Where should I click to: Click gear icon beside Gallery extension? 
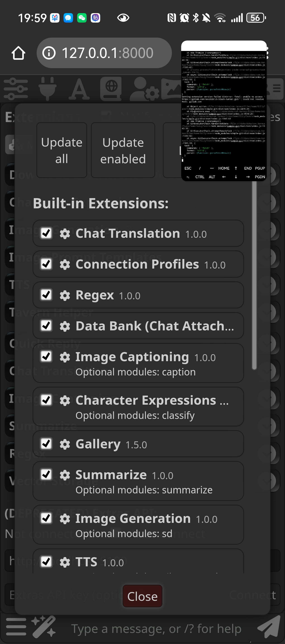point(65,444)
